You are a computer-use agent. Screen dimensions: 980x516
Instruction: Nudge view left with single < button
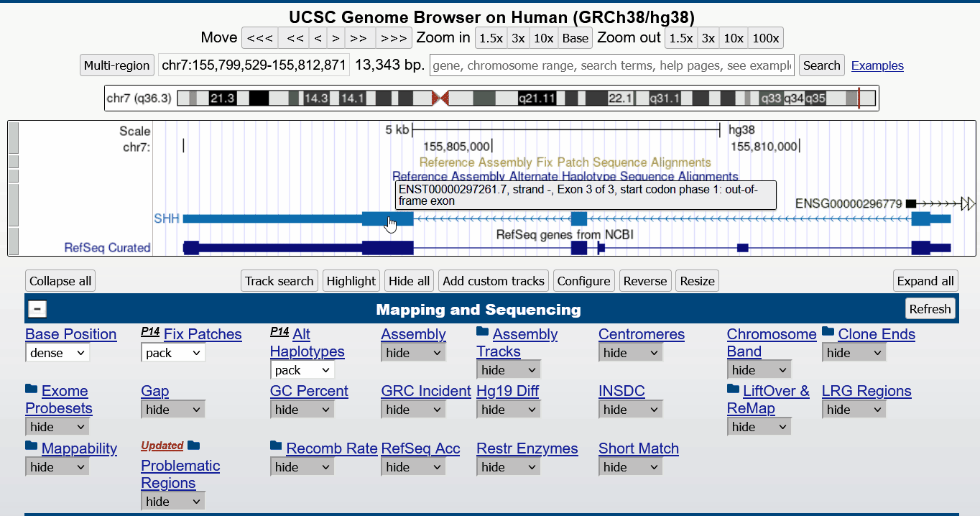tap(318, 38)
